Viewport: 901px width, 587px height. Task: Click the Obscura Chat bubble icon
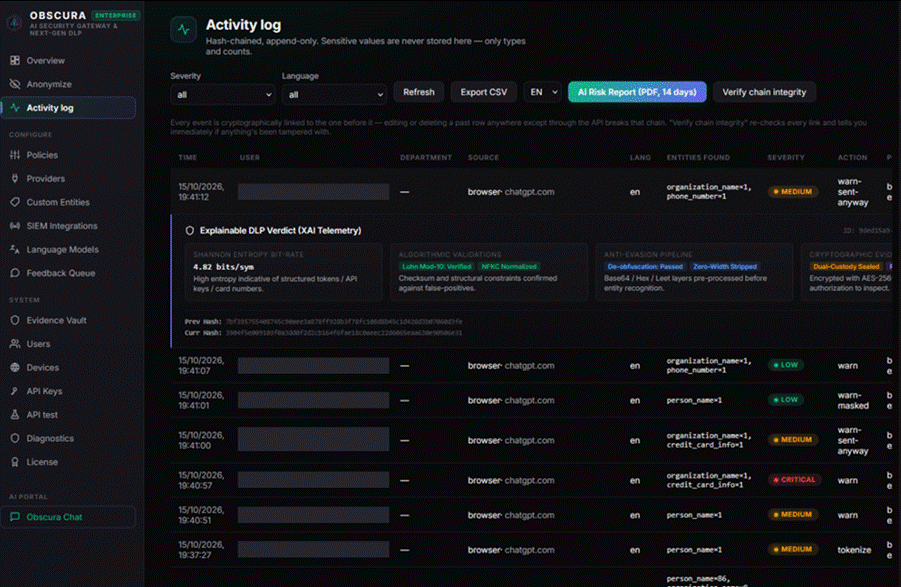click(x=15, y=517)
